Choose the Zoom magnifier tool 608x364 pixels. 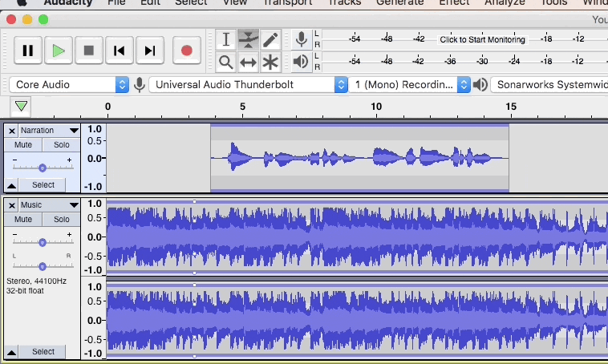pyautogui.click(x=226, y=62)
